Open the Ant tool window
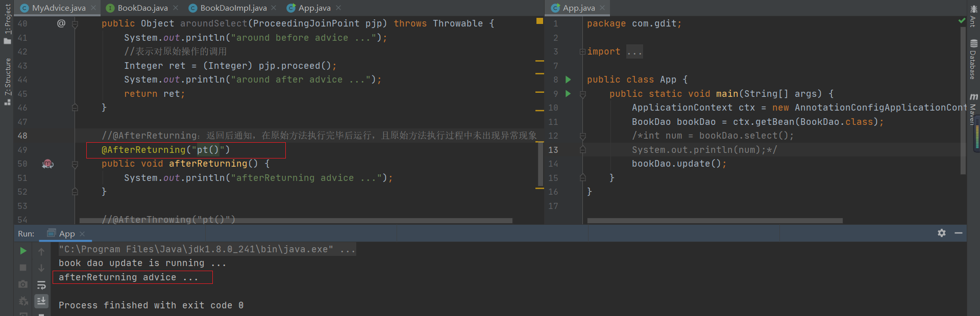980x316 pixels. click(973, 15)
